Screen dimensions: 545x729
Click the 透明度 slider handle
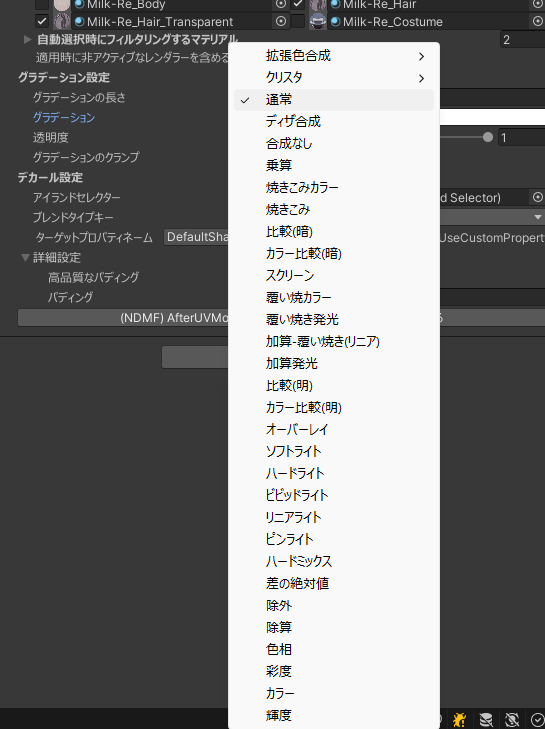click(488, 137)
